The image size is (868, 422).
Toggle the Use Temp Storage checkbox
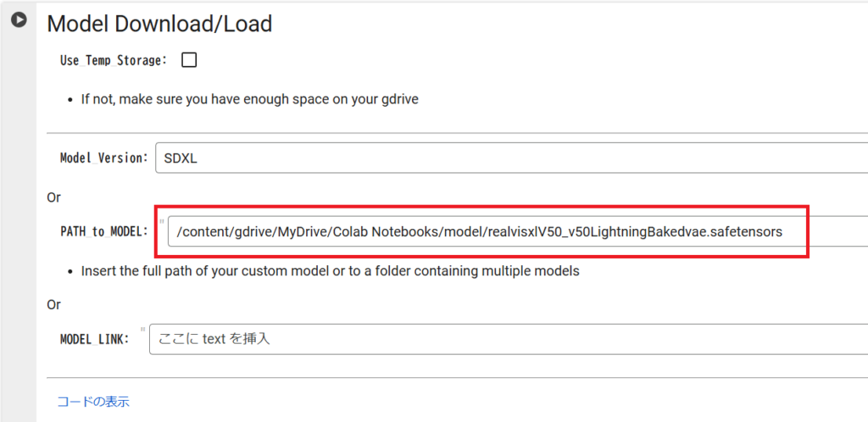(x=189, y=60)
